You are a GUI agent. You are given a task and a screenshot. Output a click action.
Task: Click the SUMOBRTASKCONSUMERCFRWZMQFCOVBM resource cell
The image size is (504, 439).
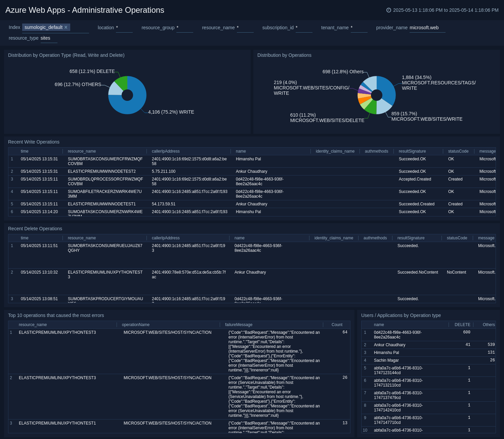[105, 161]
